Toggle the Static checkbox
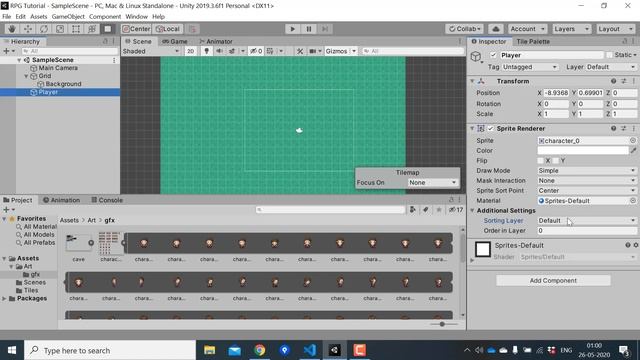Screen dimensions: 640x360 pos(609,55)
